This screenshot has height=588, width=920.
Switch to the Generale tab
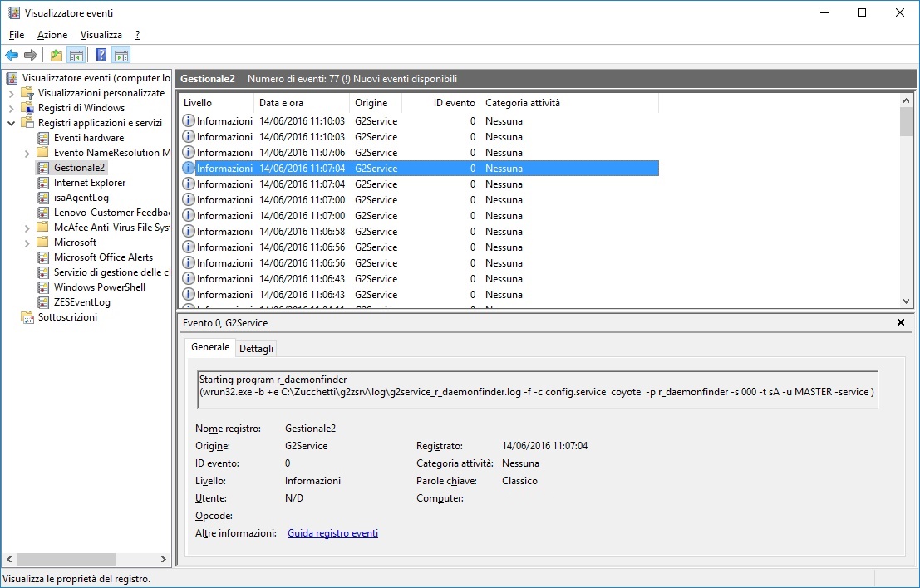click(x=210, y=347)
